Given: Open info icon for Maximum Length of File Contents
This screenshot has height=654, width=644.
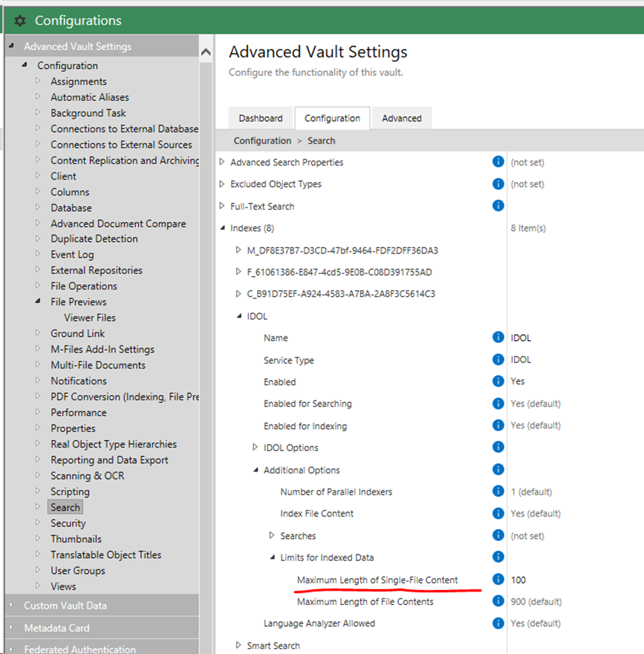Looking at the screenshot, I should pos(498,600).
